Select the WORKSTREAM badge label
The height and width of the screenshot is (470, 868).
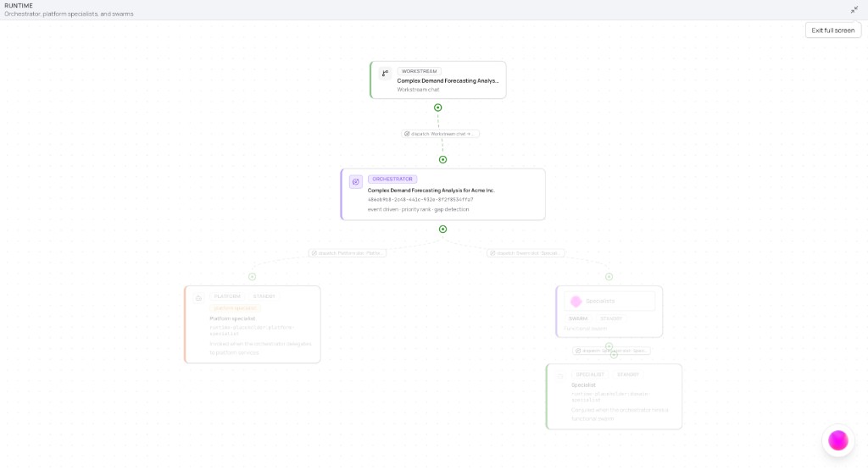(x=419, y=71)
